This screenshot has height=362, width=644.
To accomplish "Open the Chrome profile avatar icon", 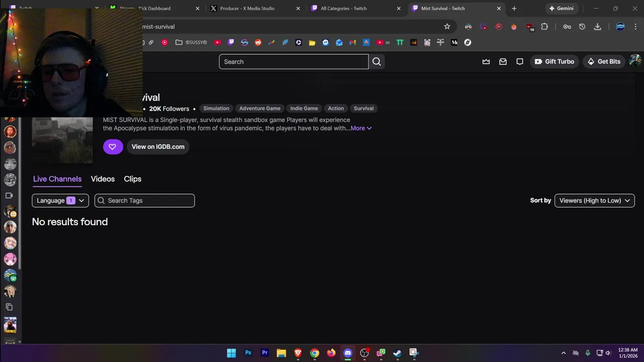I will 620,27.
